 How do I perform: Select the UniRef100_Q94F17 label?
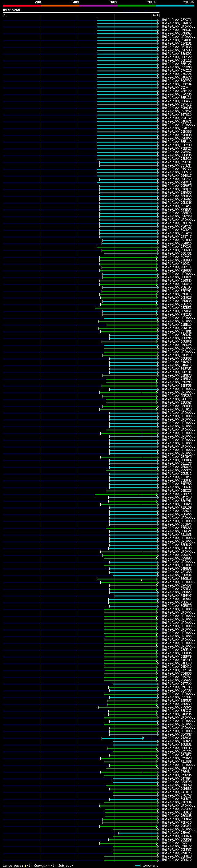coord(176,128)
